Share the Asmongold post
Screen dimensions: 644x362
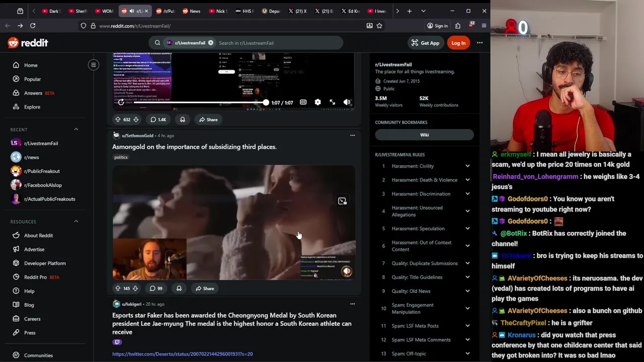click(x=205, y=289)
